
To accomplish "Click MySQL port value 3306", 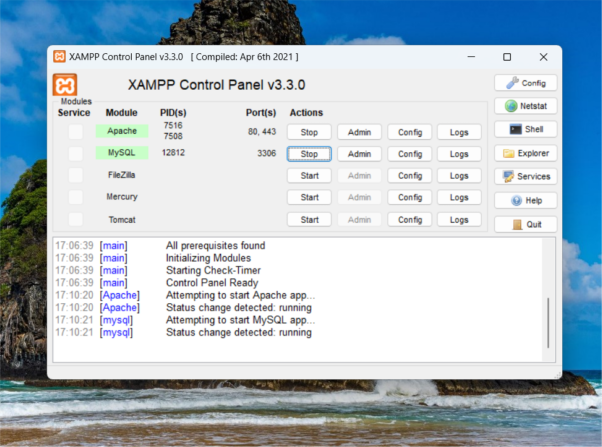I will (266, 153).
